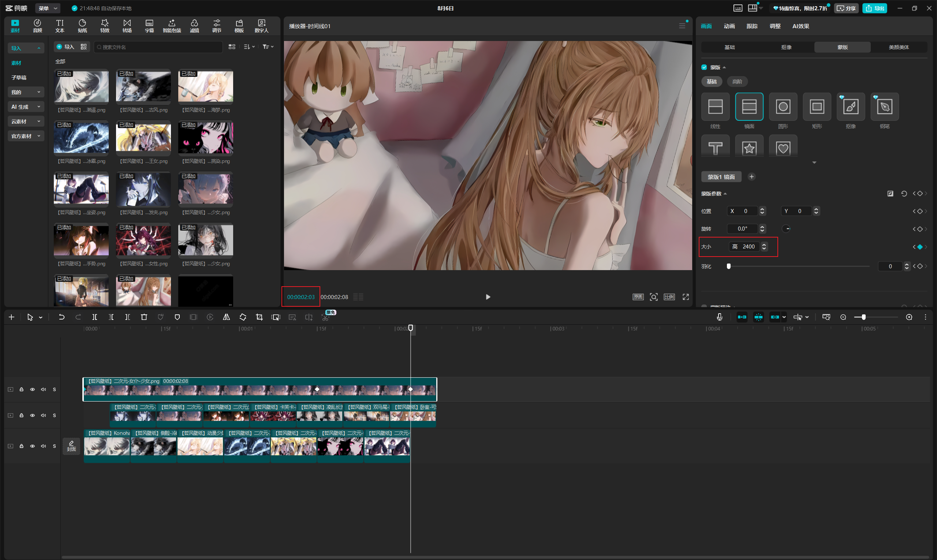The height and width of the screenshot is (560, 937).
Task: Pick the 钢笔 pen mask icon
Action: pos(885,107)
